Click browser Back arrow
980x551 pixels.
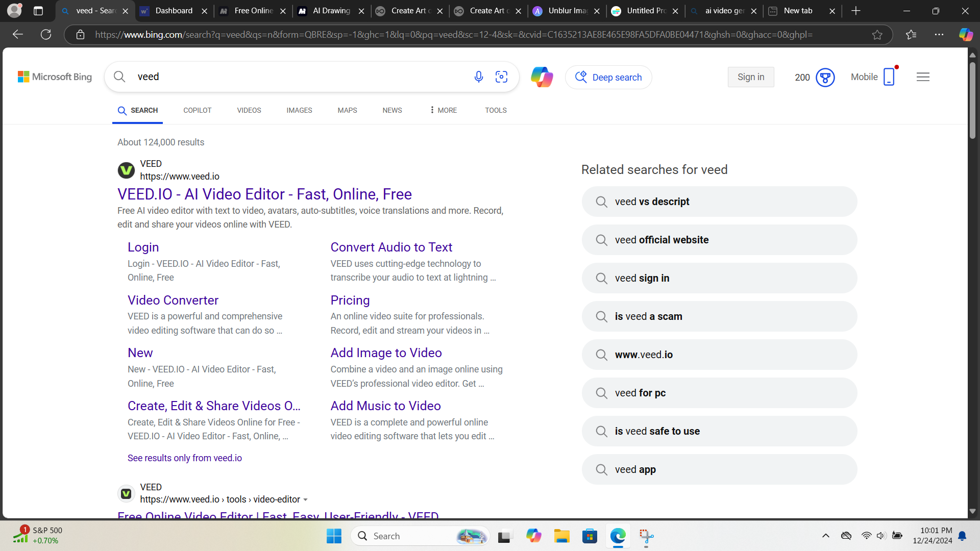18,35
